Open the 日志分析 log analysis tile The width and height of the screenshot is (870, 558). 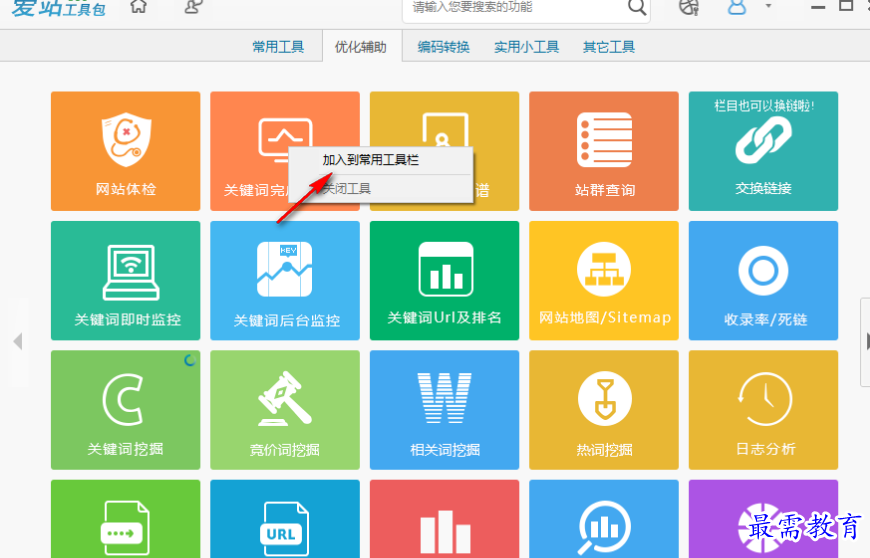point(763,410)
